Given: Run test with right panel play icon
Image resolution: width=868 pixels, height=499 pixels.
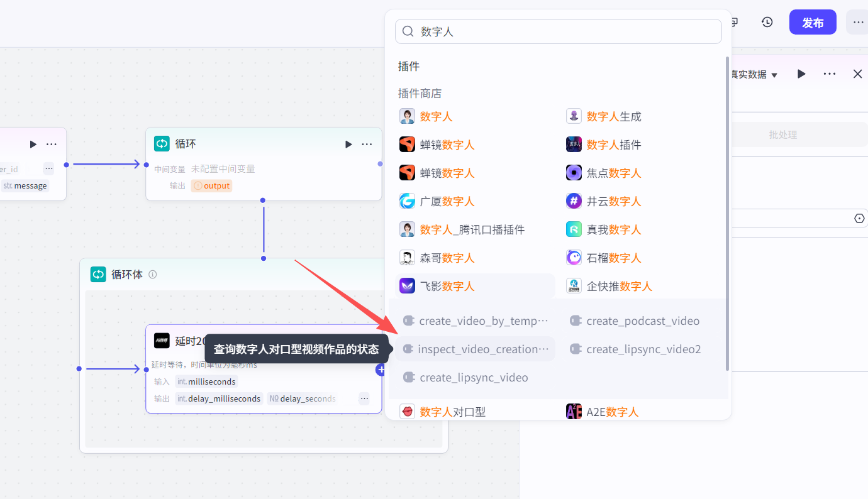Looking at the screenshot, I should click(x=801, y=74).
